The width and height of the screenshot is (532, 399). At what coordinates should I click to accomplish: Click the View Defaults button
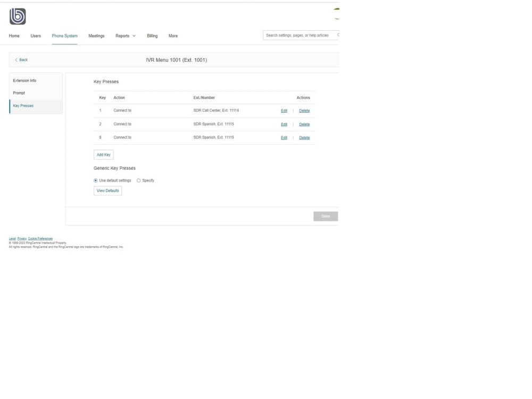[107, 190]
